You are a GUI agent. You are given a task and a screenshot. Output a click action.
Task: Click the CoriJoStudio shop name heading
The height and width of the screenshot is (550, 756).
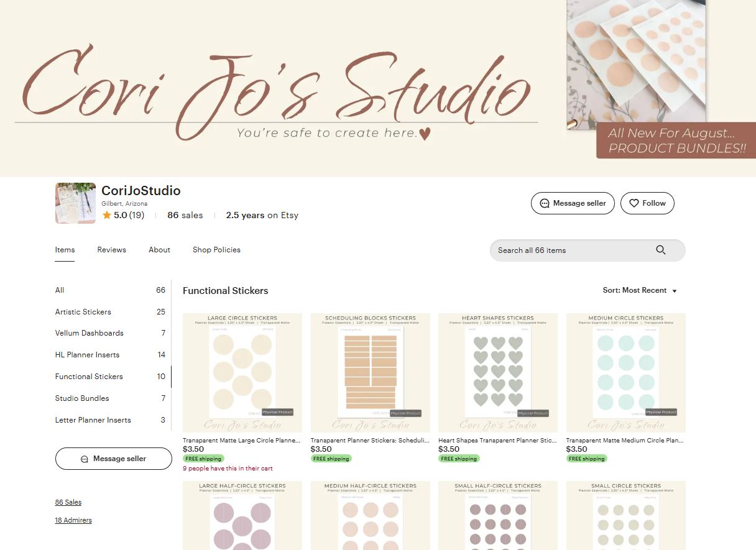pos(141,191)
